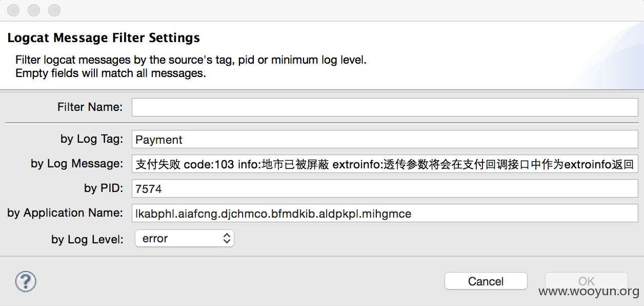Cancel the filter settings dialog

[486, 281]
